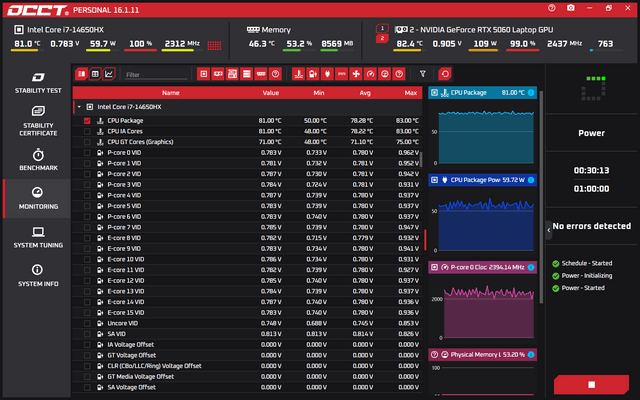Viewport: 640px width, 400px height.
Task: Check the SA VID checkbox
Action: click(x=87, y=334)
